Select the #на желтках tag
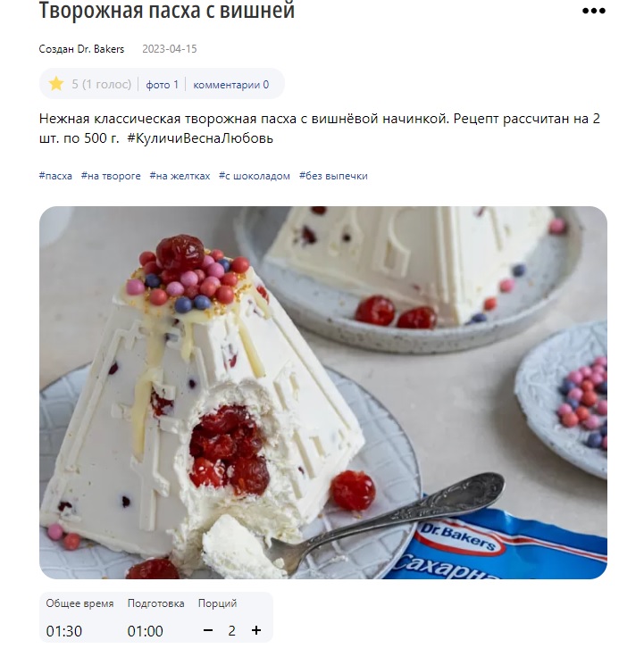Image resolution: width=644 pixels, height=665 pixels. tap(180, 176)
